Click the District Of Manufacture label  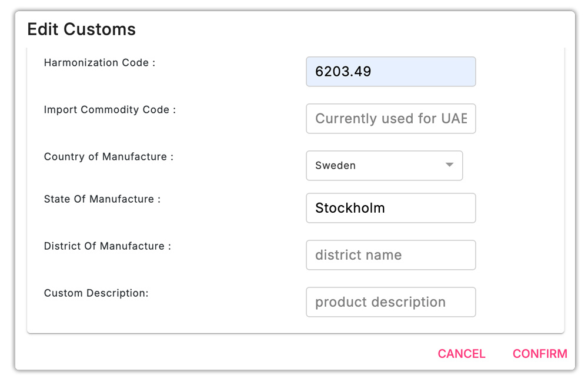coord(107,246)
